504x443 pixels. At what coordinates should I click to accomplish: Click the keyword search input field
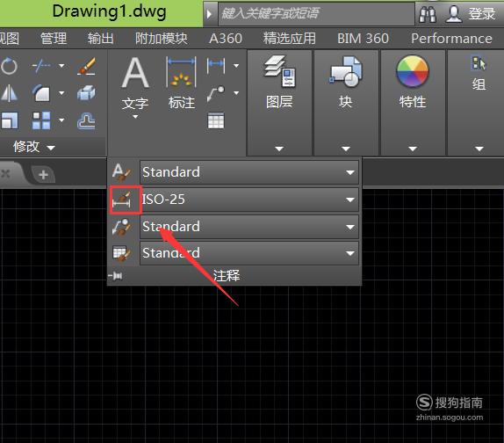[x=316, y=14]
